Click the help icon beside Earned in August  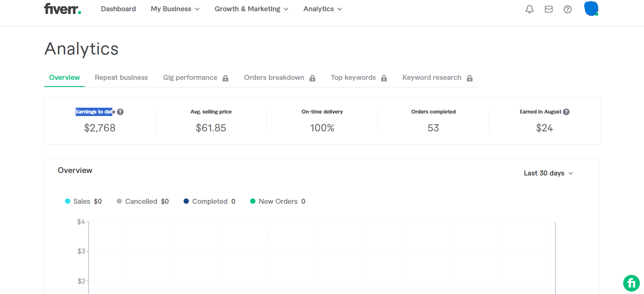(566, 112)
